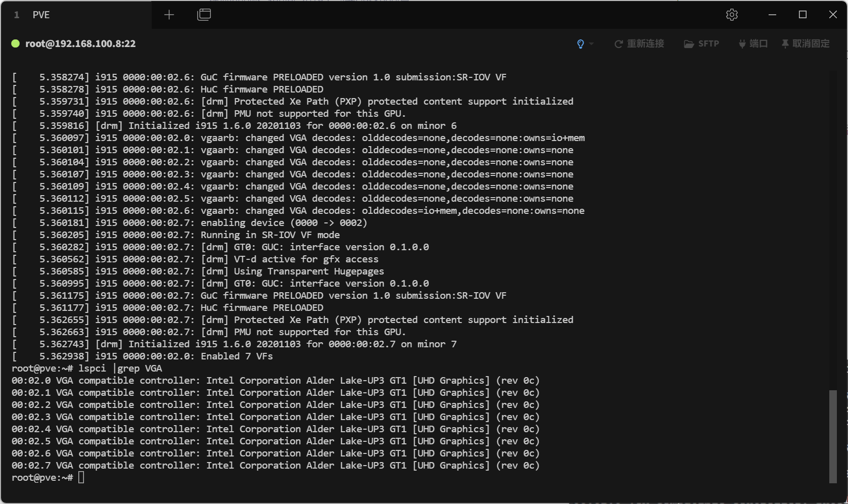
Task: Expand the dropdown arrow beside the lightbulb
Action: click(591, 44)
